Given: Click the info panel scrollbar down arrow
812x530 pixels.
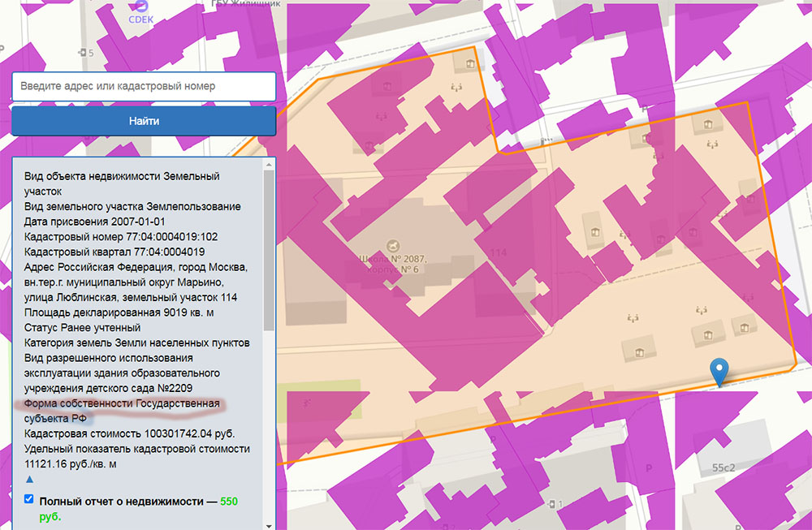Looking at the screenshot, I should click(x=269, y=525).
